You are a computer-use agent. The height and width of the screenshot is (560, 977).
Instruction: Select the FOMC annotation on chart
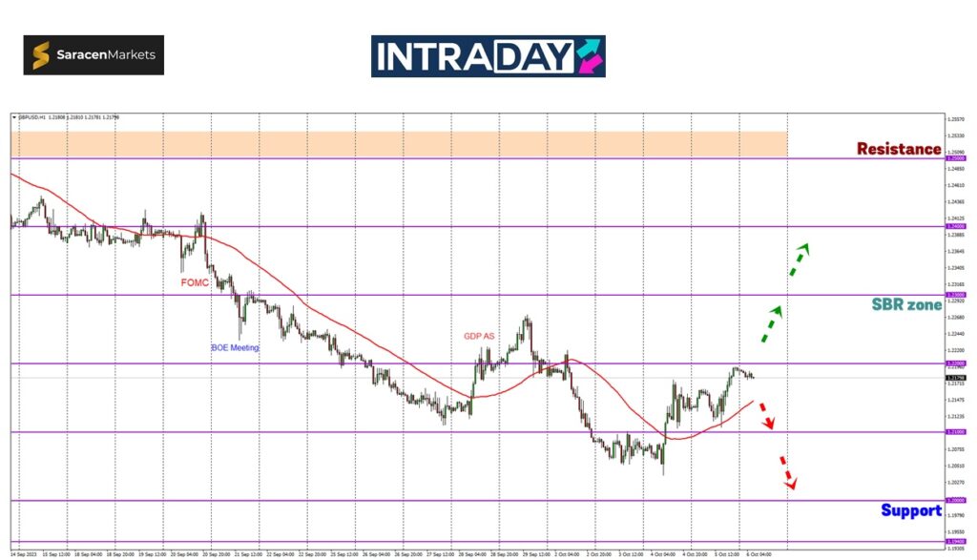point(194,283)
